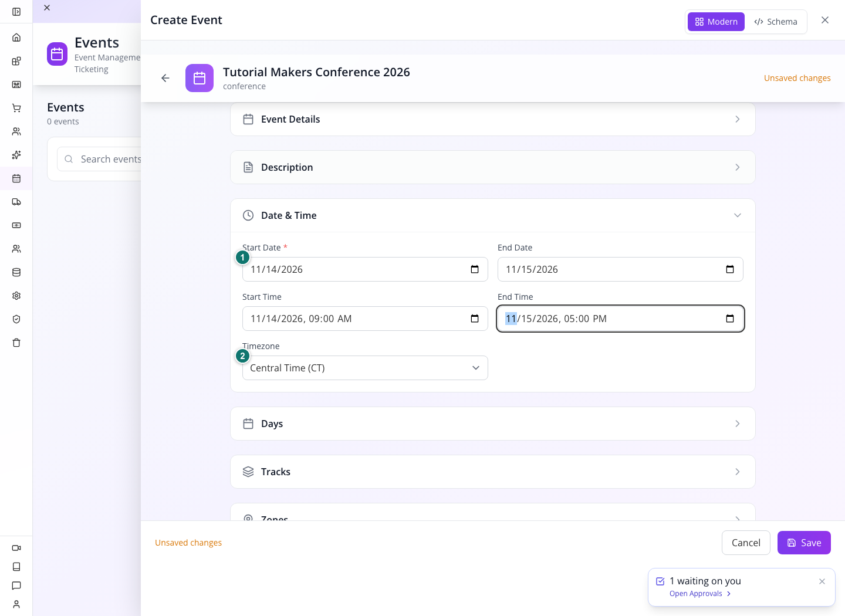This screenshot has height=616, width=845.
Task: Open the settings gear sidebar icon
Action: pos(16,296)
